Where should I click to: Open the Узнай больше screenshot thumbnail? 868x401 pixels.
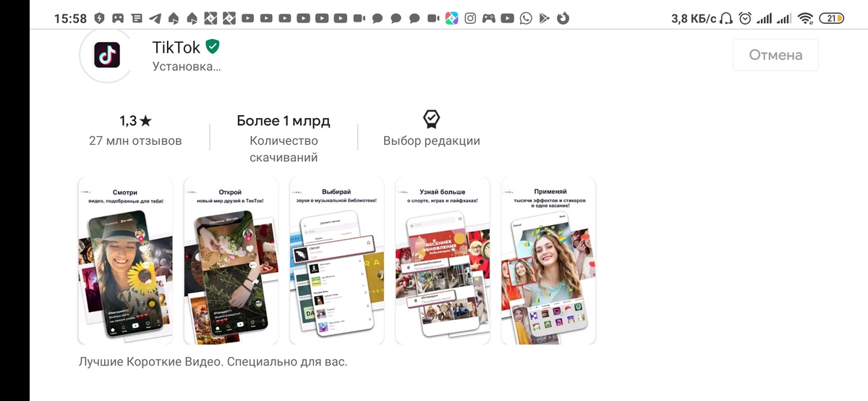[443, 261]
